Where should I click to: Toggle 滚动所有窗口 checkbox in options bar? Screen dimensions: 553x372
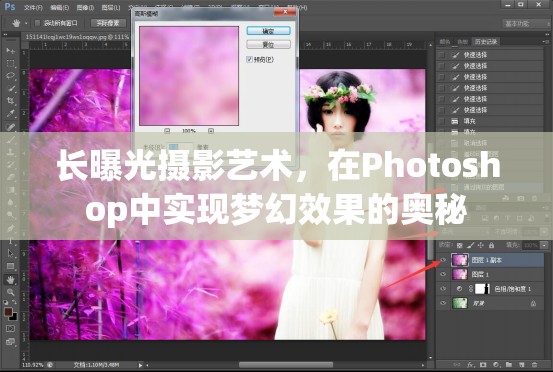click(37, 23)
